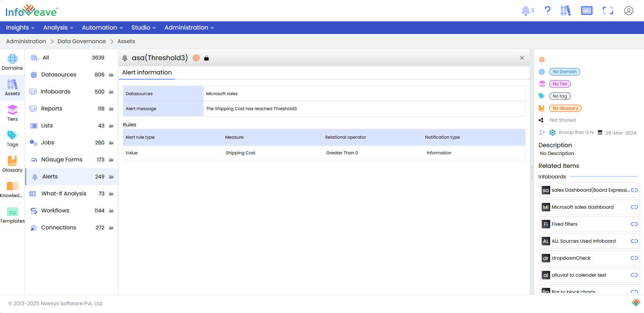644x313 pixels.
Task: Open the Analysis menu
Action: (58, 28)
